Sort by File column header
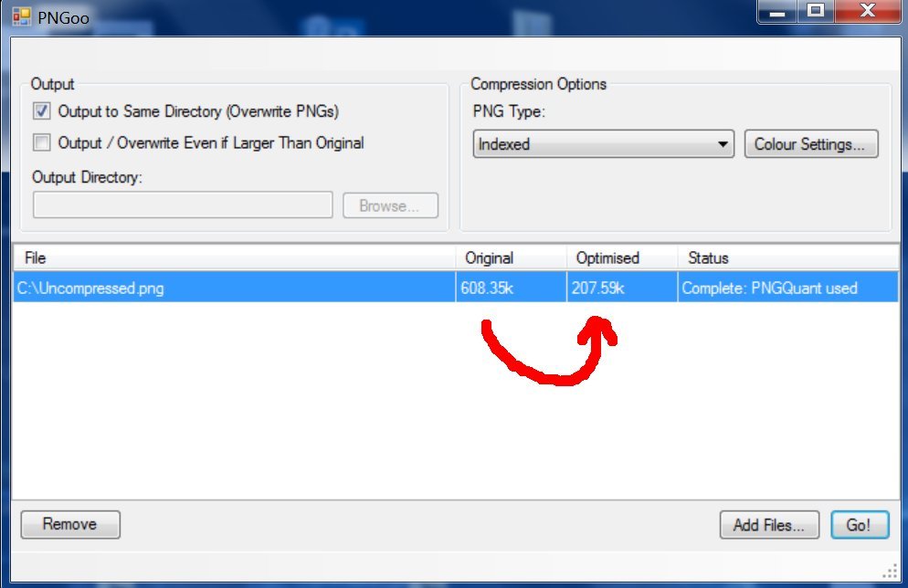Viewport: 908px width, 588px height. [235, 258]
